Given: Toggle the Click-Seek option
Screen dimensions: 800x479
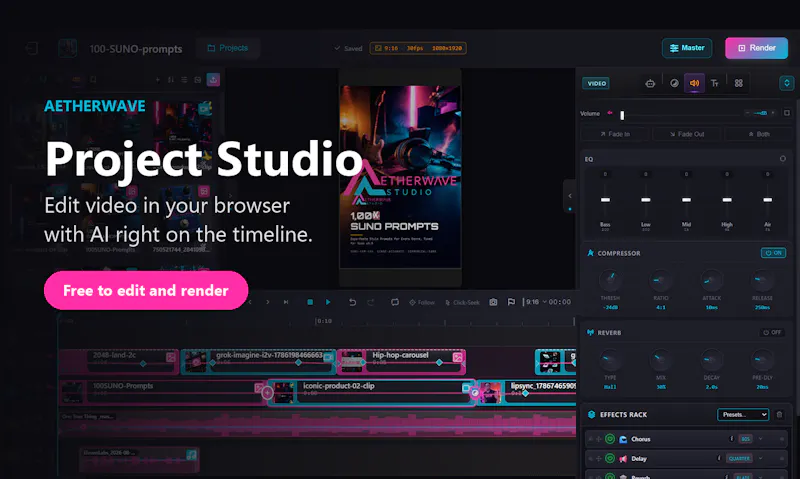Looking at the screenshot, I should coord(462,302).
